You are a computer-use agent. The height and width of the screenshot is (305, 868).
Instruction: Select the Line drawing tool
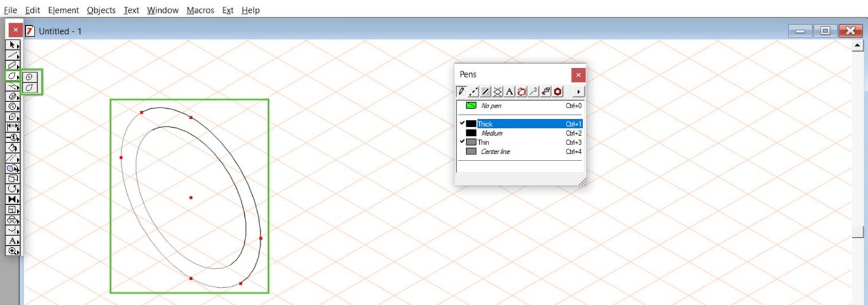coord(13,55)
